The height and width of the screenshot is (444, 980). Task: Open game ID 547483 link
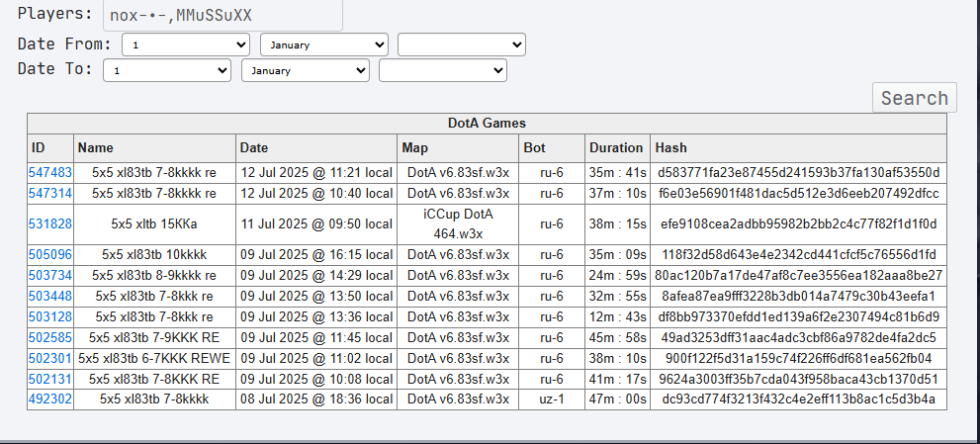coord(50,173)
